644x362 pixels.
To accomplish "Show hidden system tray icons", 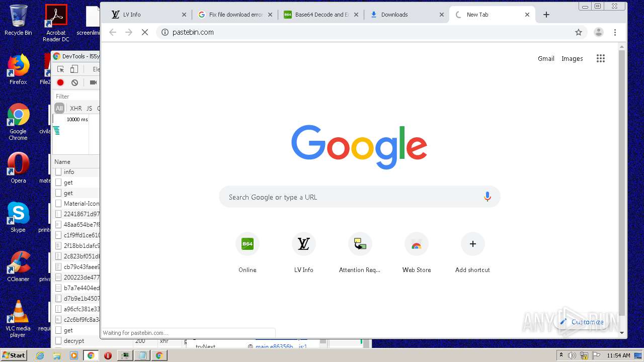I will 561,355.
